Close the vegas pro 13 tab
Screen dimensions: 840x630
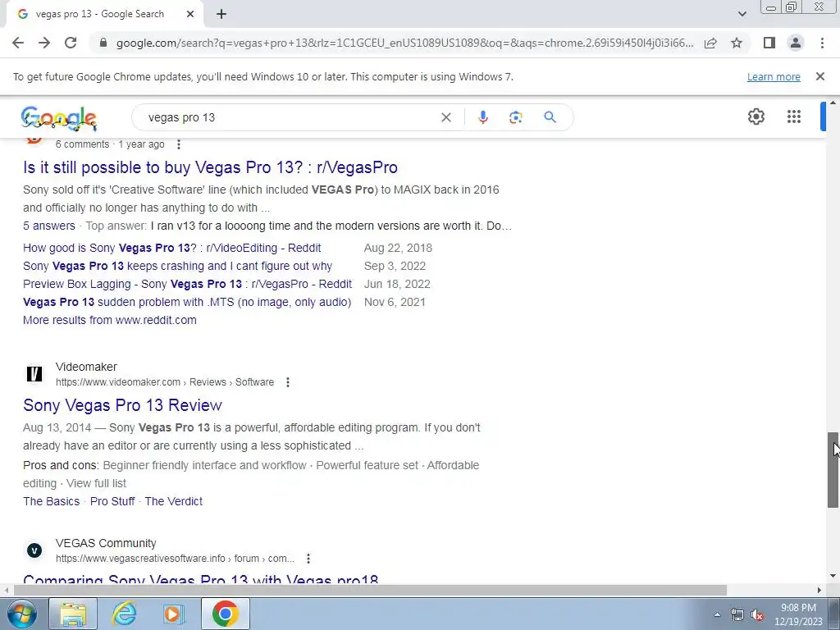point(190,14)
